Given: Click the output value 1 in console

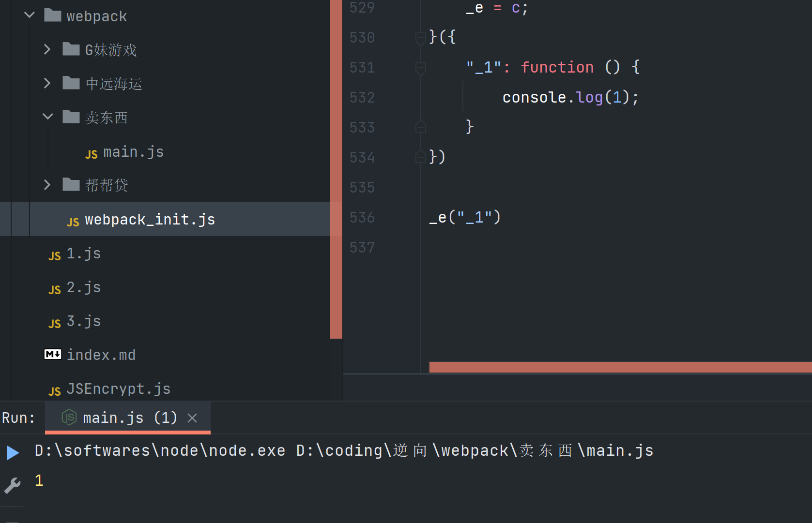Looking at the screenshot, I should click(x=39, y=480).
